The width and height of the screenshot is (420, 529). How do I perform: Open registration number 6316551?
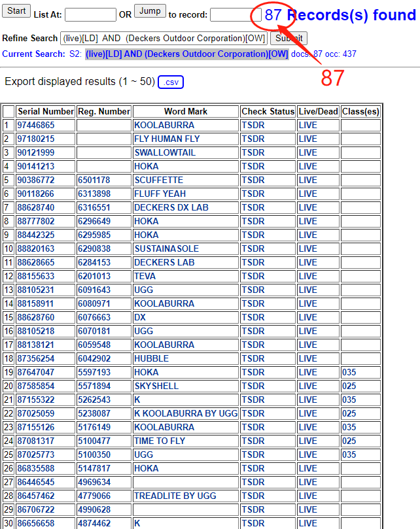click(94, 207)
